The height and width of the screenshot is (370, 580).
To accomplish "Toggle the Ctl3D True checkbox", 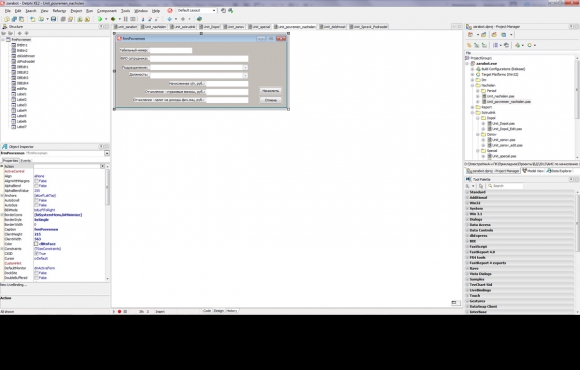I will click(36, 253).
